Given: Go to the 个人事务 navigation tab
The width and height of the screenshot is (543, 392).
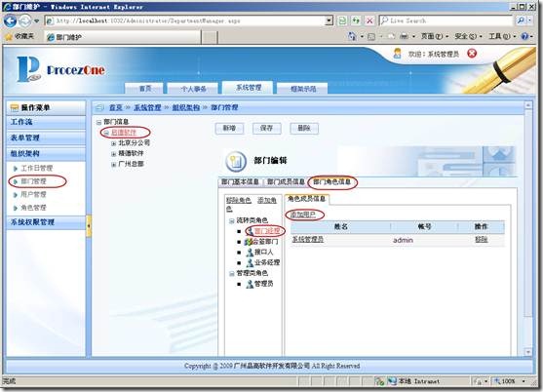Looking at the screenshot, I should point(194,89).
